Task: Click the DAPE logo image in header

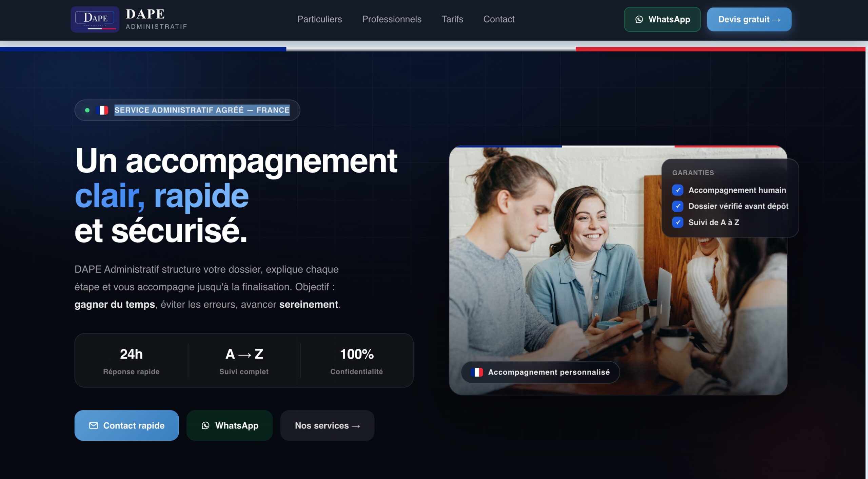Action: [95, 19]
